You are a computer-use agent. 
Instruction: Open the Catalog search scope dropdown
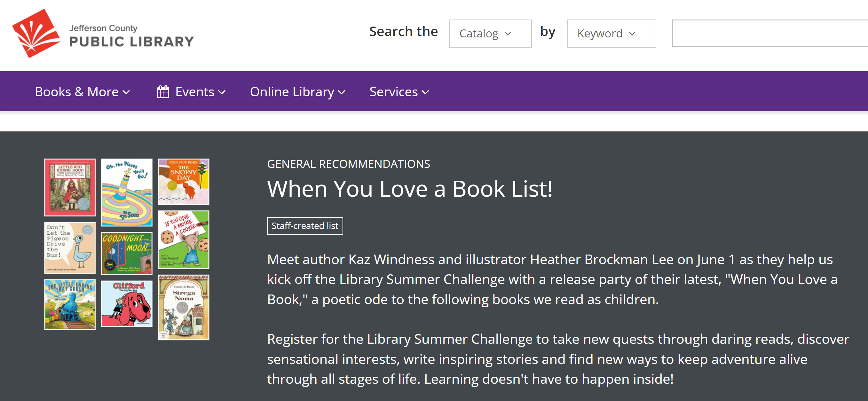coord(490,34)
